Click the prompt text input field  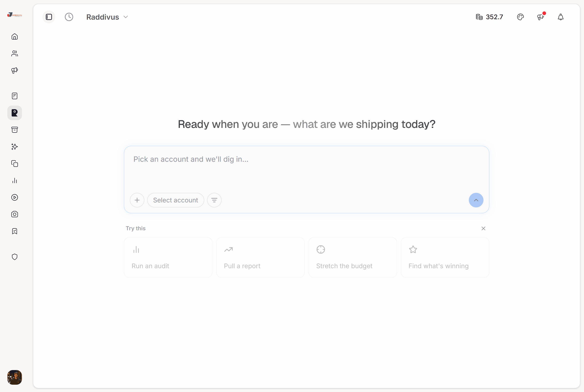click(x=306, y=167)
